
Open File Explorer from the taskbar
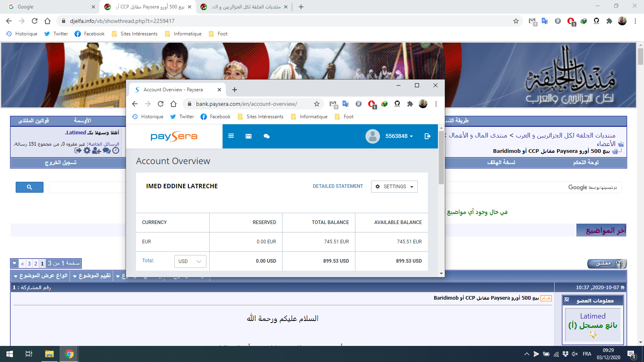pyautogui.click(x=49, y=354)
